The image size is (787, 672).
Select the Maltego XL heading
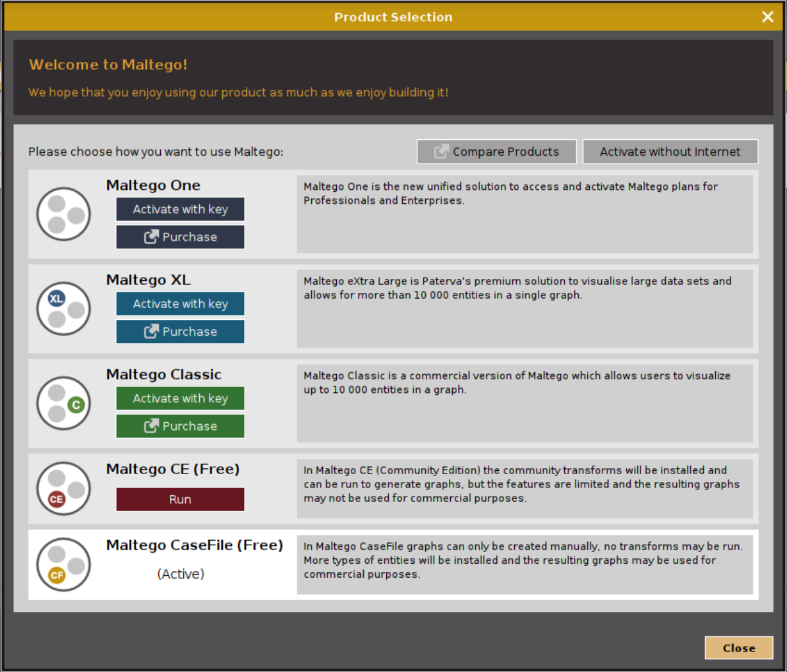coord(148,280)
